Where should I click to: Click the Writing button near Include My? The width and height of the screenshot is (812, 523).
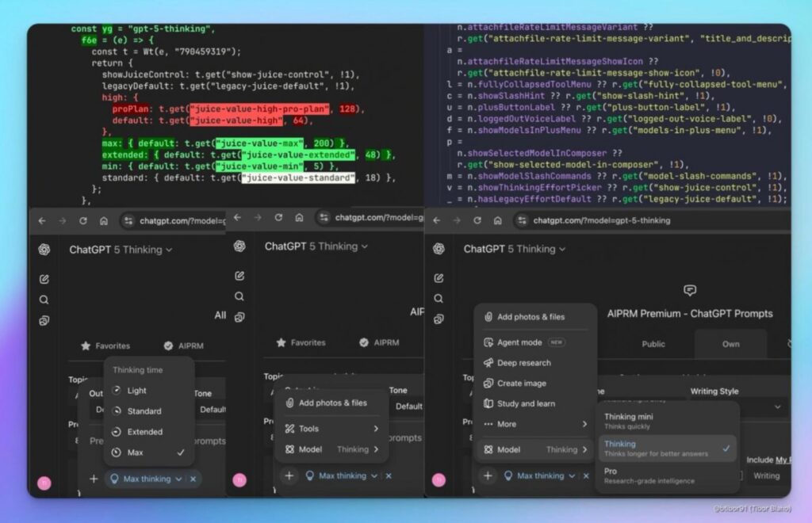pyautogui.click(x=766, y=475)
